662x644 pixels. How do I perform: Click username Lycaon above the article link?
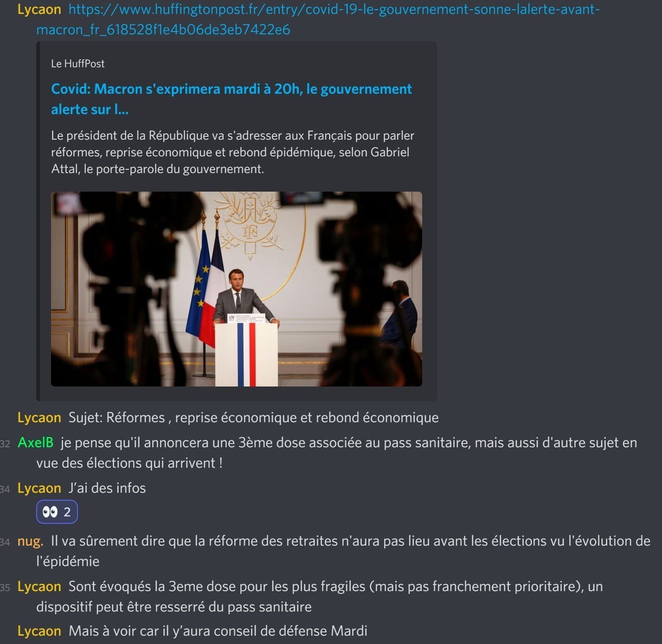tap(39, 9)
